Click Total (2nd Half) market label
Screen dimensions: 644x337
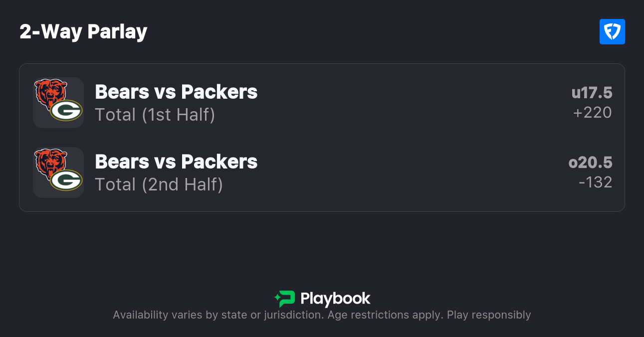[159, 184]
